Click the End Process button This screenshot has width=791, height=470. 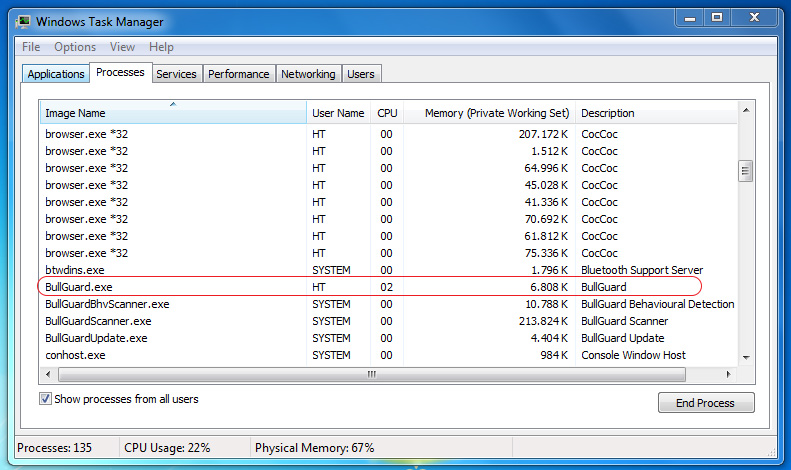[706, 403]
